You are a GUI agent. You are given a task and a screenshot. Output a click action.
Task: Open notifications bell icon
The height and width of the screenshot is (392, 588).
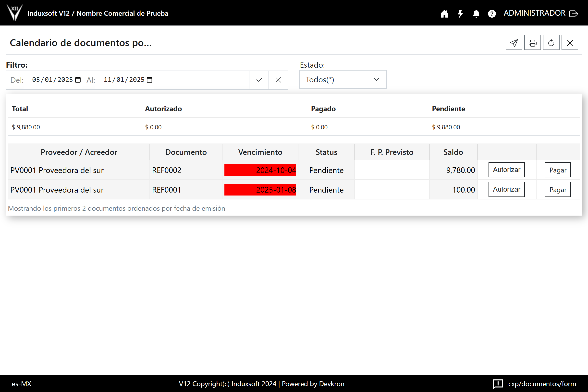[x=476, y=13]
